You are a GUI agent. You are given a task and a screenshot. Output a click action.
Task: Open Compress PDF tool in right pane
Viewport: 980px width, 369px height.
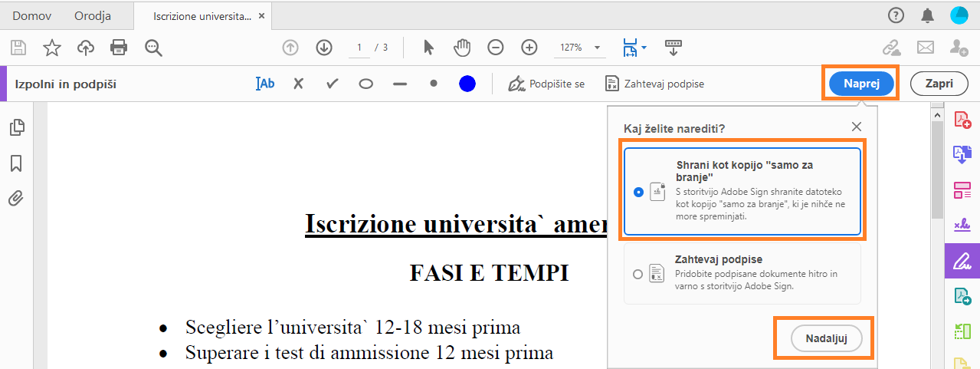tap(962, 331)
